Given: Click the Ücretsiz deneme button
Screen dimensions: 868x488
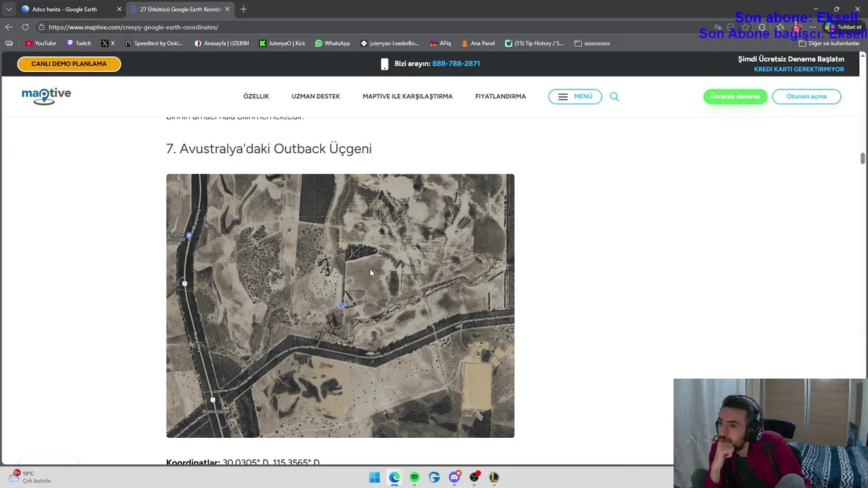Looking at the screenshot, I should pyautogui.click(x=735, y=96).
